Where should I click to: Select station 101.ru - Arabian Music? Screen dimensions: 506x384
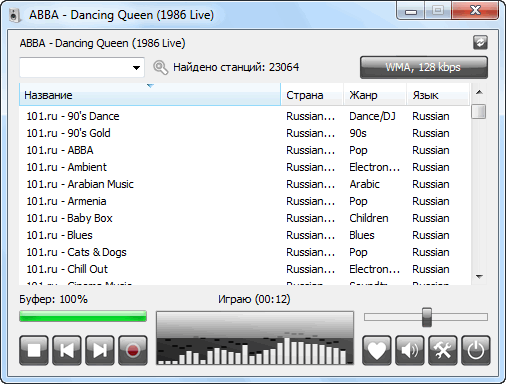point(245,184)
